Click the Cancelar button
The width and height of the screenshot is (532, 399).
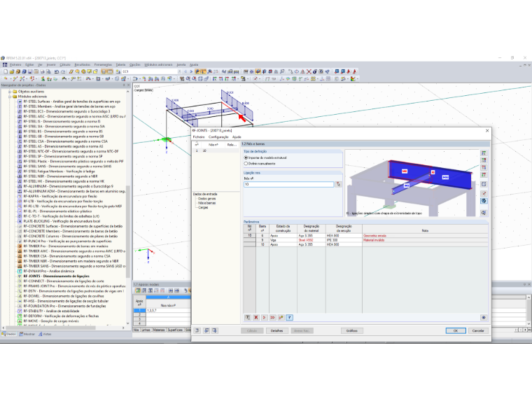tap(478, 331)
